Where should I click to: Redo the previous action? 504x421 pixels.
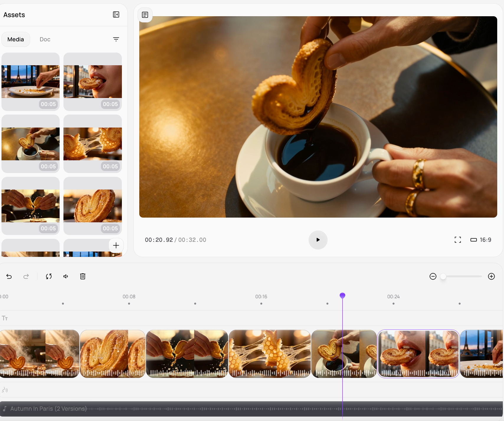(x=26, y=276)
